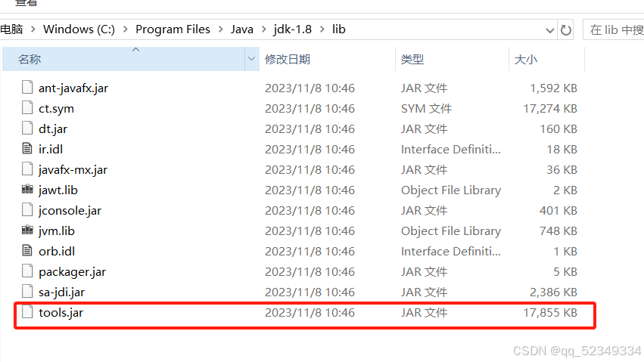Select the ir.idl file name

pos(51,149)
